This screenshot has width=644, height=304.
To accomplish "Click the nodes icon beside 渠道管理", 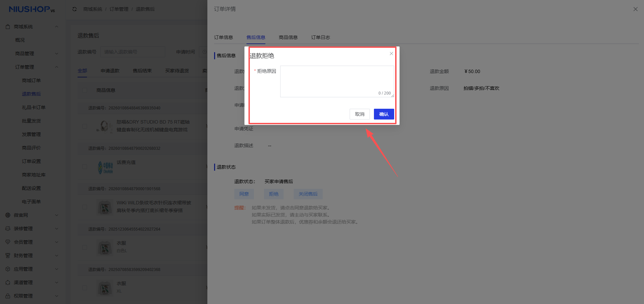I will [8, 282].
